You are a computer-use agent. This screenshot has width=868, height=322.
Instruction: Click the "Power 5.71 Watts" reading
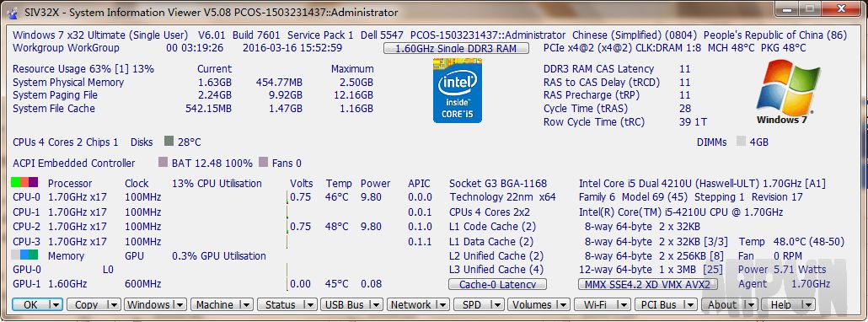782,270
